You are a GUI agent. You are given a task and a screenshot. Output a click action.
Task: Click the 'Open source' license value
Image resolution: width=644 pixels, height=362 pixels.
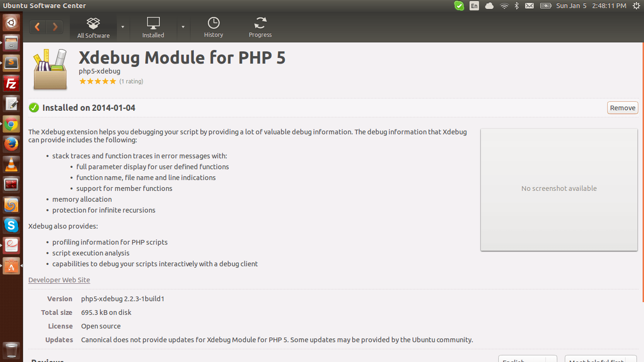click(101, 326)
